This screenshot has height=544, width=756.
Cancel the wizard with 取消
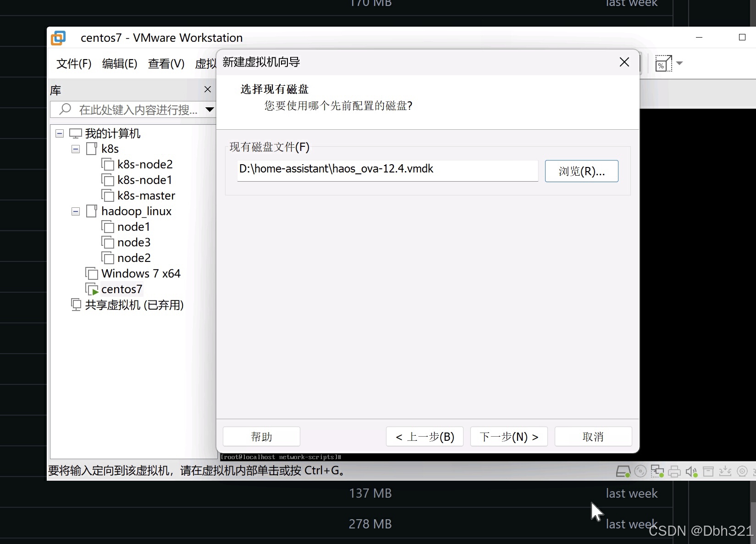coord(593,437)
